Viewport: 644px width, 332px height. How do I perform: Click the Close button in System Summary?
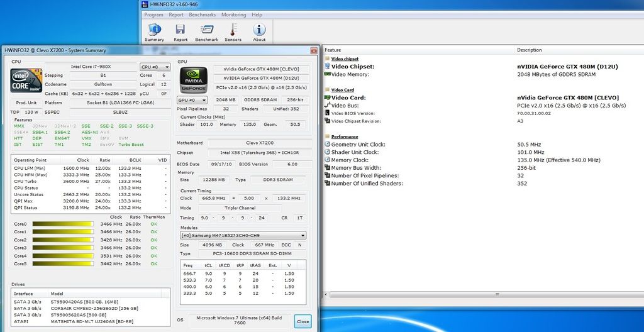coord(303,321)
